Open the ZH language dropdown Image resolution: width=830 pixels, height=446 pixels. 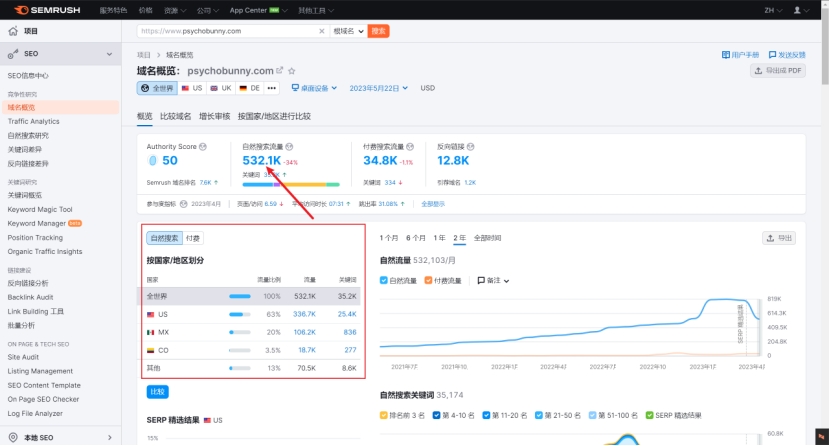click(773, 10)
